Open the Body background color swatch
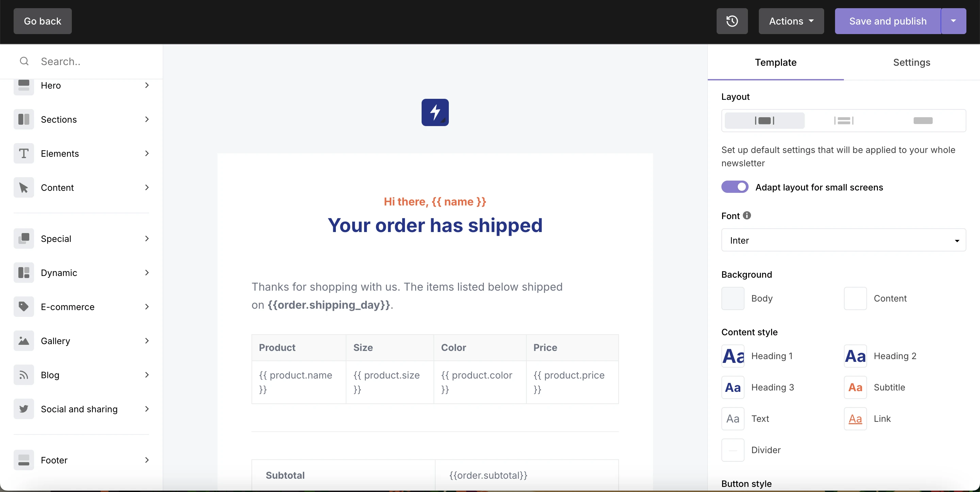Image resolution: width=980 pixels, height=492 pixels. [733, 298]
